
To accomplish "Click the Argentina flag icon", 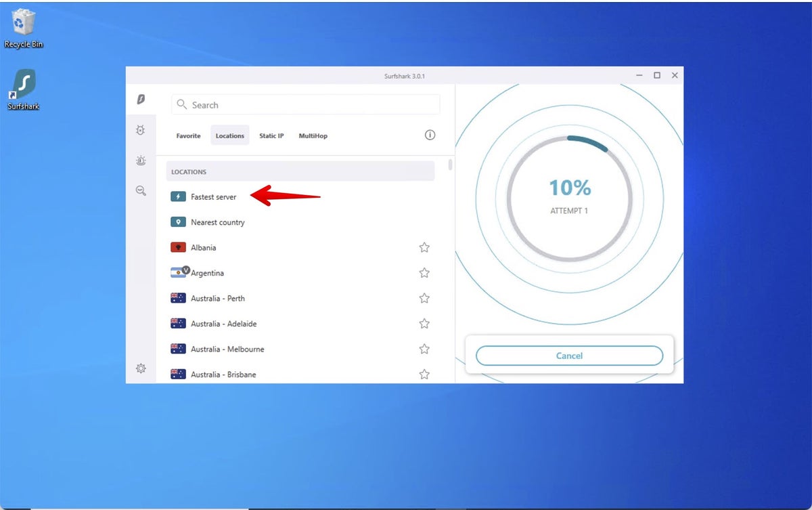I will pos(179,273).
